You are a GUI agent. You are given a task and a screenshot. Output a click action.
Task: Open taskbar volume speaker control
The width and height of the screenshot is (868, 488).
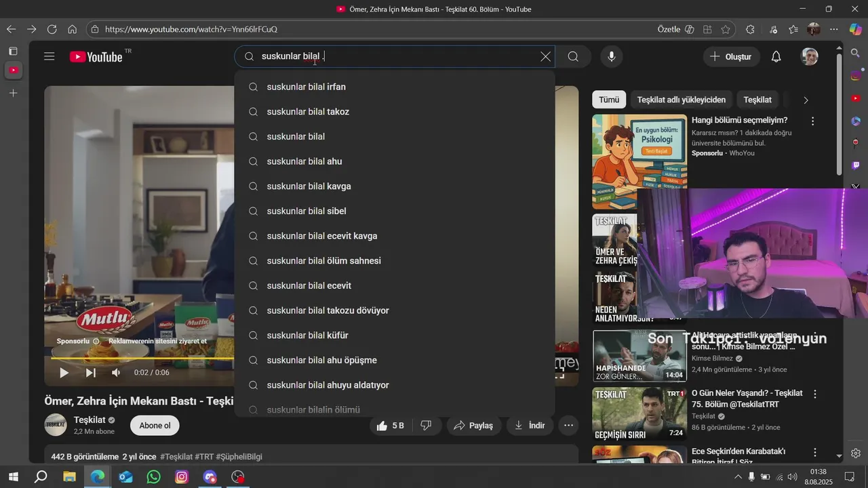(793, 476)
